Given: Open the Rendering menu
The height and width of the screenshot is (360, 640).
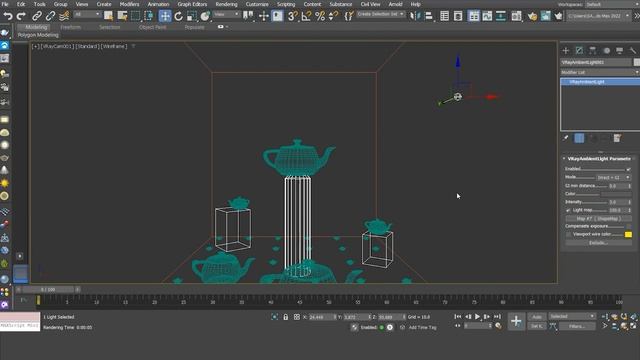Looking at the screenshot, I should click(x=226, y=4).
